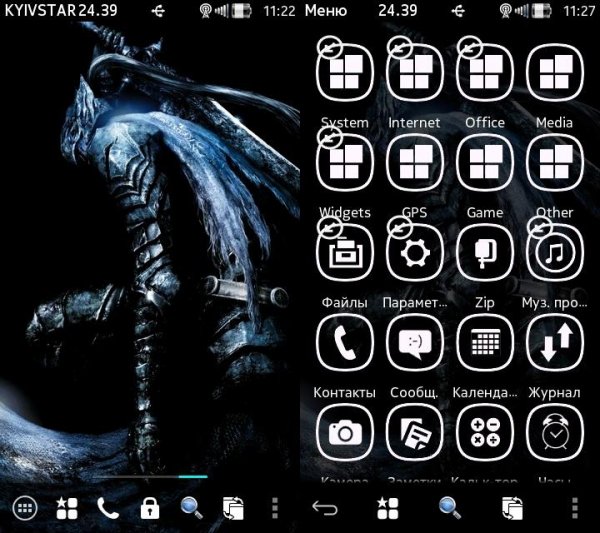600x533 pixels.
Task: Tap the battery indicator on home screen status bar
Action: 241,11
